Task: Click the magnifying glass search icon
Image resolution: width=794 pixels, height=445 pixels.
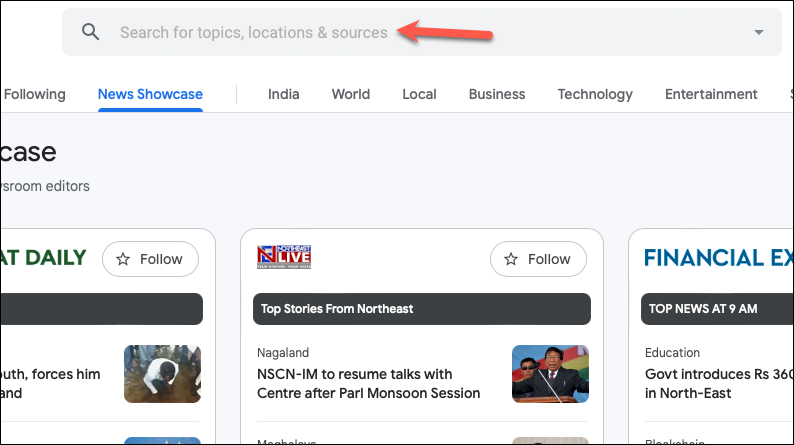Action: pyautogui.click(x=91, y=32)
